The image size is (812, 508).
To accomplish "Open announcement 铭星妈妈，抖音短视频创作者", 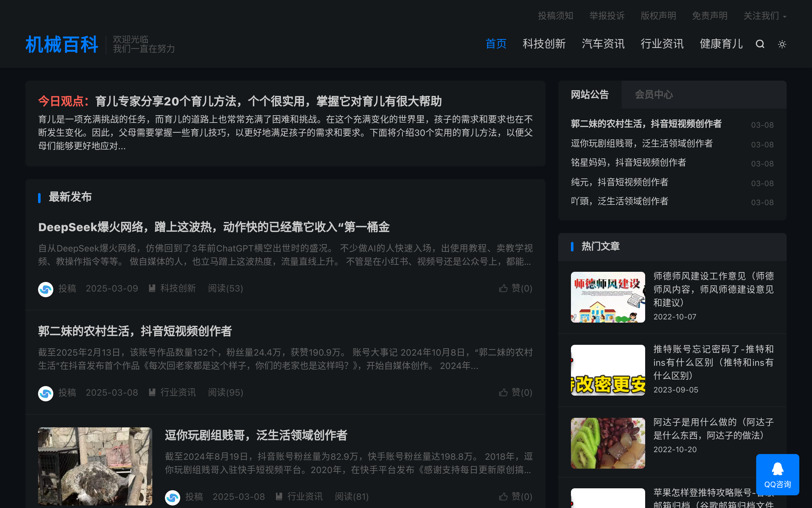I will click(628, 163).
